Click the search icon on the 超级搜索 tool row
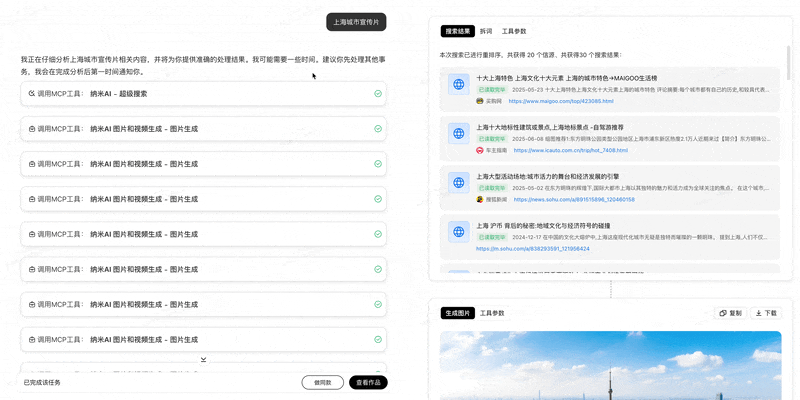The width and height of the screenshot is (800, 400). pos(32,94)
